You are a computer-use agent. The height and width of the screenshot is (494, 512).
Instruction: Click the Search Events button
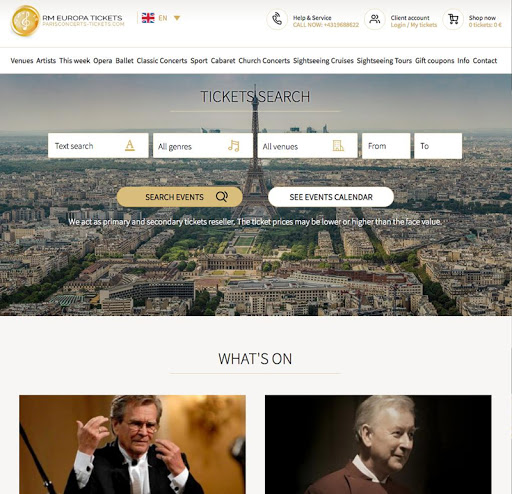[x=180, y=197]
